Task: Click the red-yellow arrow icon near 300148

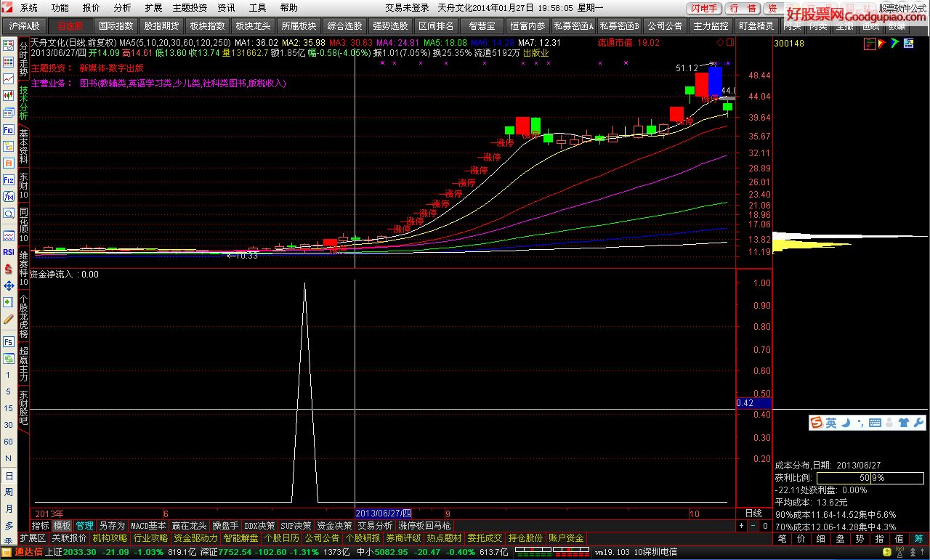Action: (x=882, y=44)
